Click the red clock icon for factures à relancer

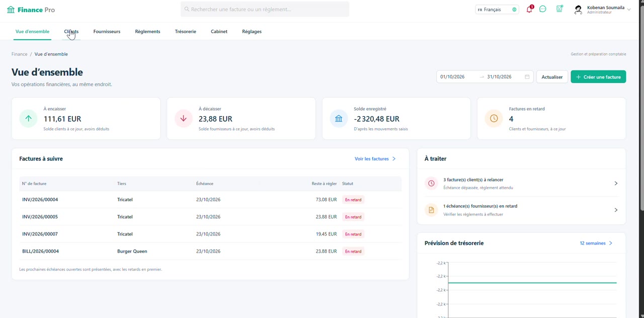(431, 184)
